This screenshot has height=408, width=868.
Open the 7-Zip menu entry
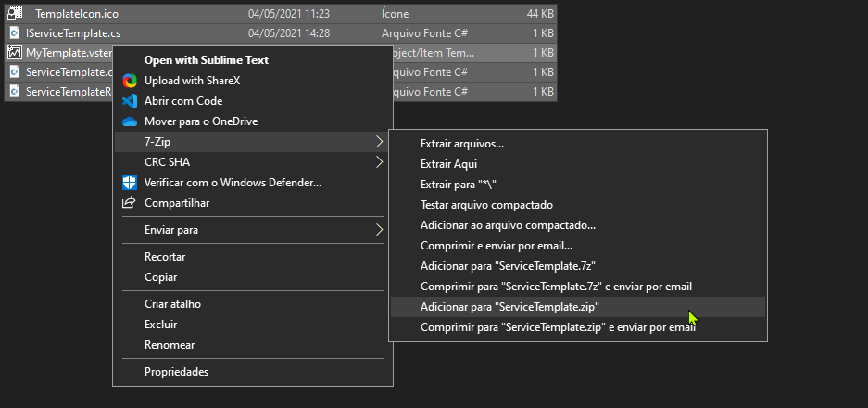(252, 142)
